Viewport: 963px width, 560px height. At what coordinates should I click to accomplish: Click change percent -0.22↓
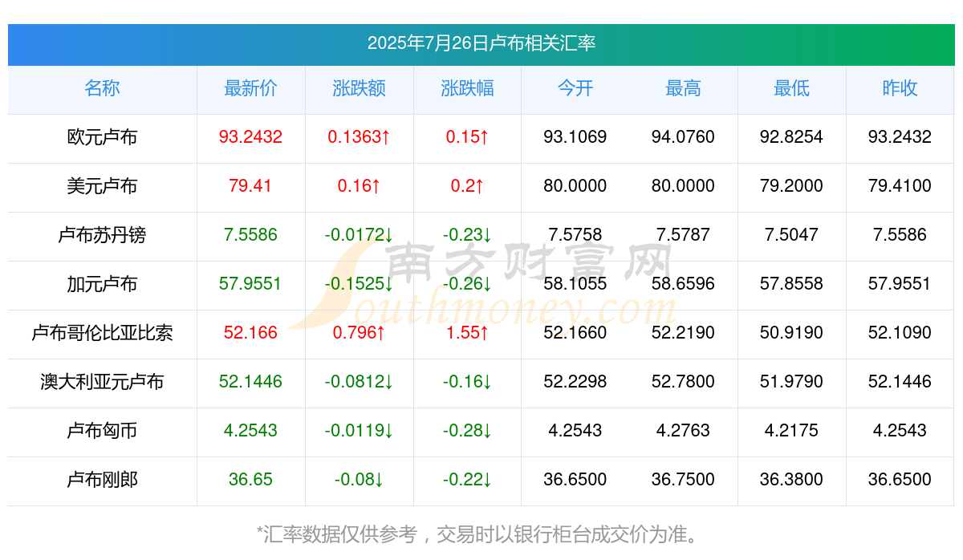pos(467,480)
